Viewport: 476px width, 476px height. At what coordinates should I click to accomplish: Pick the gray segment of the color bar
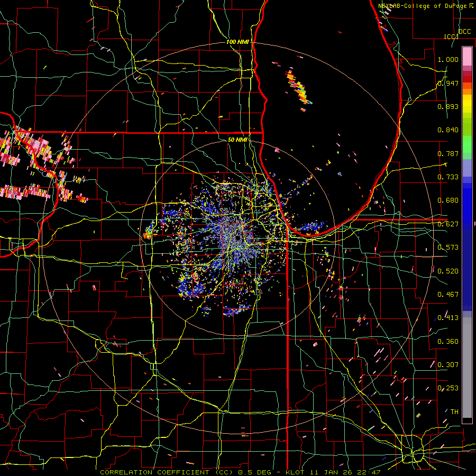(467, 368)
